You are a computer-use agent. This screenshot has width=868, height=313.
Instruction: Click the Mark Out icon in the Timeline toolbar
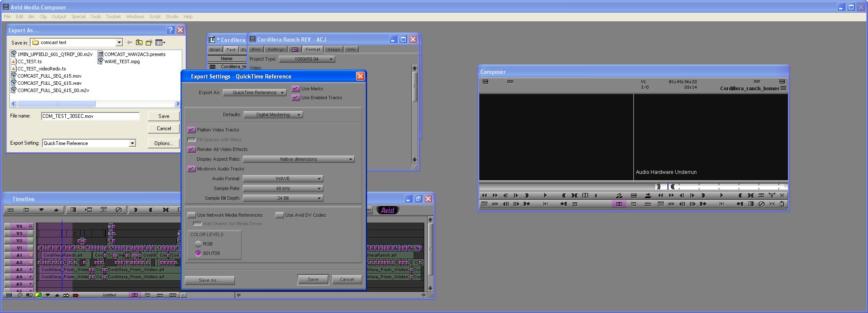pos(151,210)
